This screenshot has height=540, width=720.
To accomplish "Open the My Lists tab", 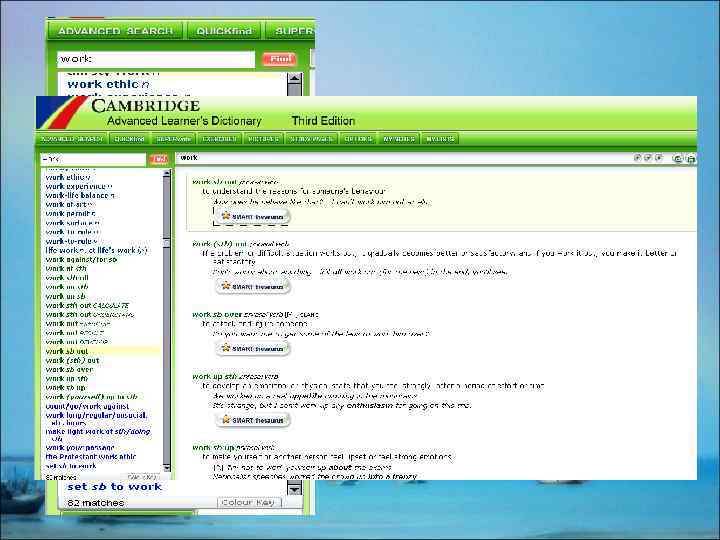I will tap(440, 139).
